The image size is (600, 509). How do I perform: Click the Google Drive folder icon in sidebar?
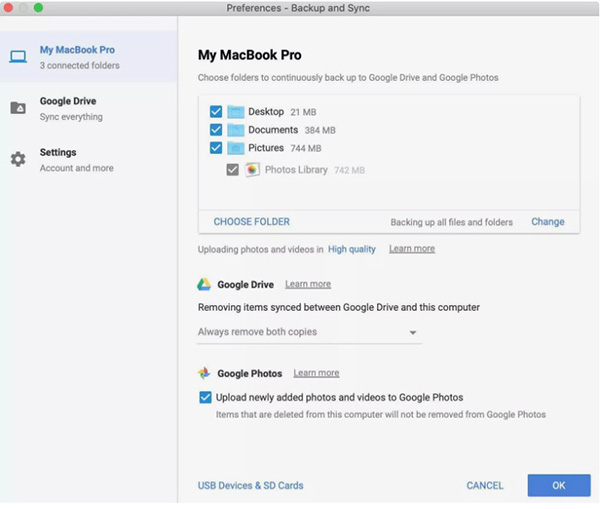tap(18, 108)
